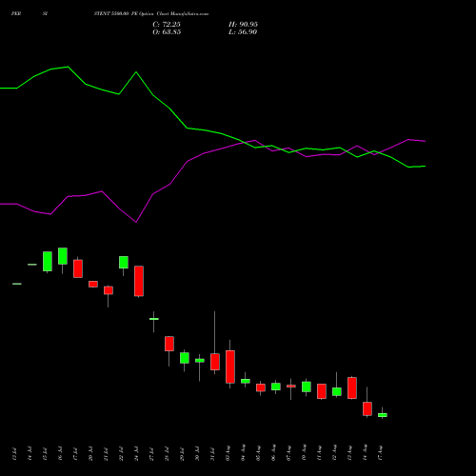Select the 31 Jul date label
The width and height of the screenshot is (476, 476).
(212, 454)
